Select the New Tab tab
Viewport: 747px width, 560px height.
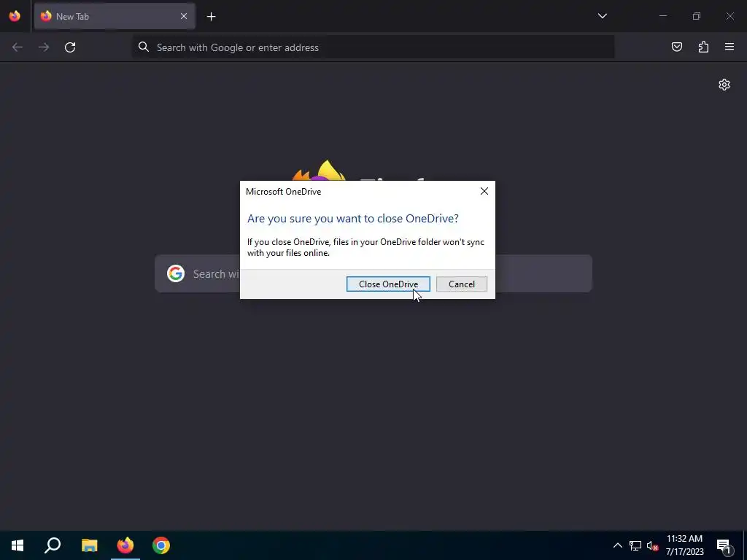(x=115, y=16)
